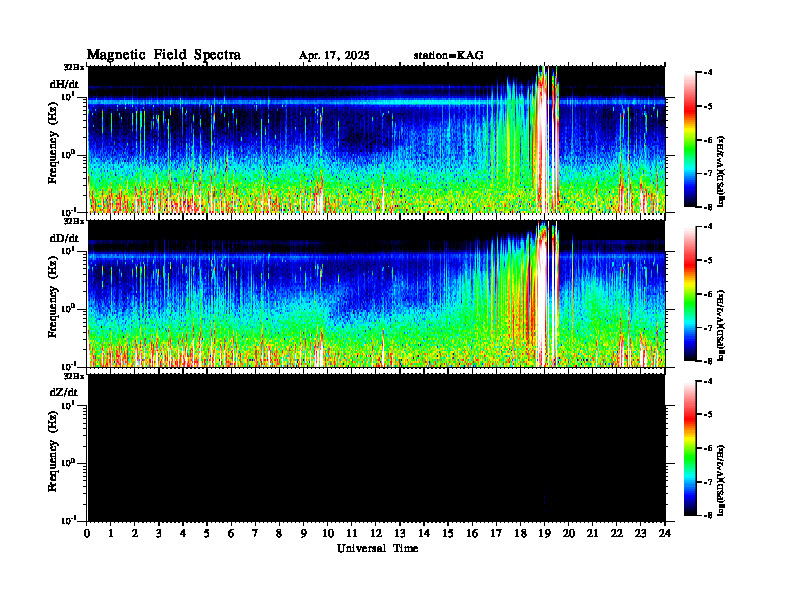Click the -6 value on the dD/dt color scale
The height and width of the screenshot is (612, 792).
click(708, 294)
